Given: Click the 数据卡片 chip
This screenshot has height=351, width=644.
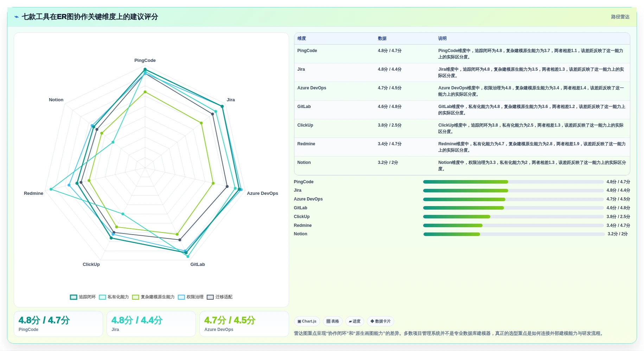Looking at the screenshot, I should pos(380,321).
